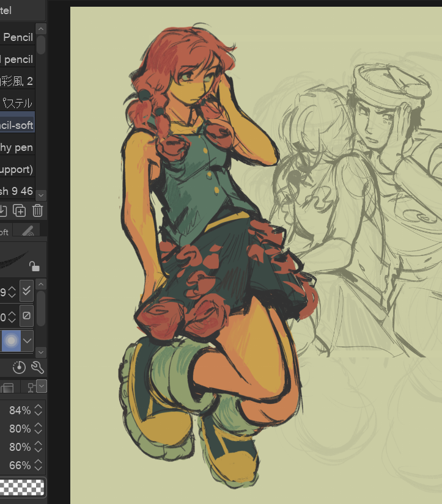Open the dropdown beside the connected-nodes tab
442x504 pixels.
tap(42, 386)
